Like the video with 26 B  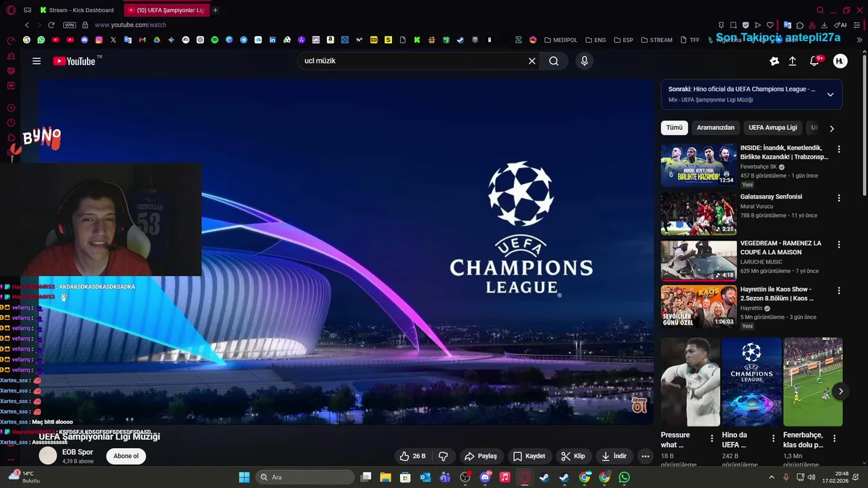(412, 456)
